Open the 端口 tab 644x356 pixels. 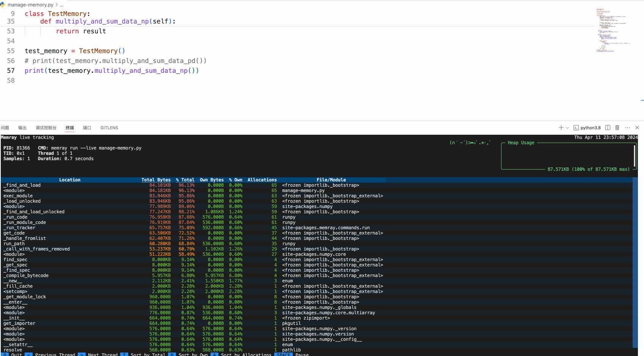click(87, 128)
